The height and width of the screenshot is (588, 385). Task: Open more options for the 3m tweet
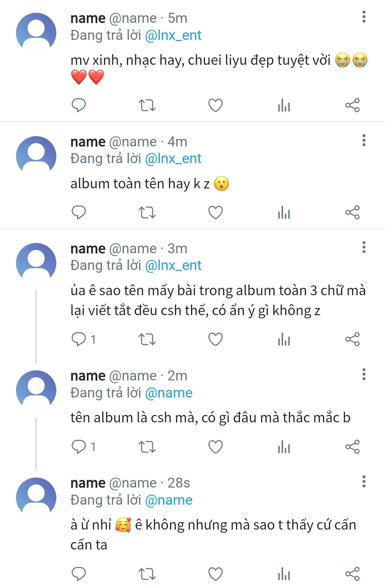[x=364, y=247]
